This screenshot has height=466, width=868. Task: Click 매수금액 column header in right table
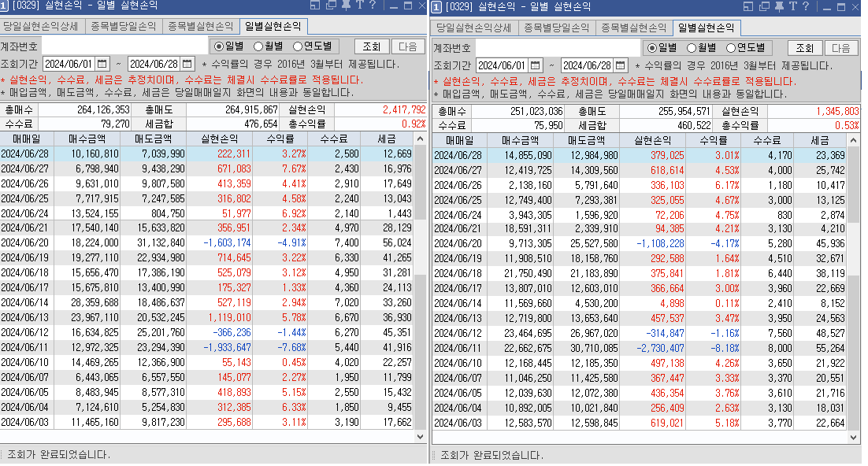click(x=521, y=141)
